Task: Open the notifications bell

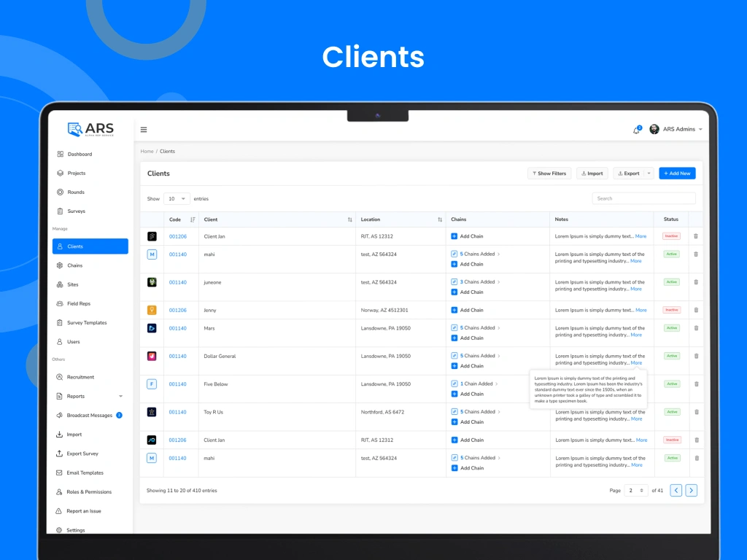Action: coord(636,130)
